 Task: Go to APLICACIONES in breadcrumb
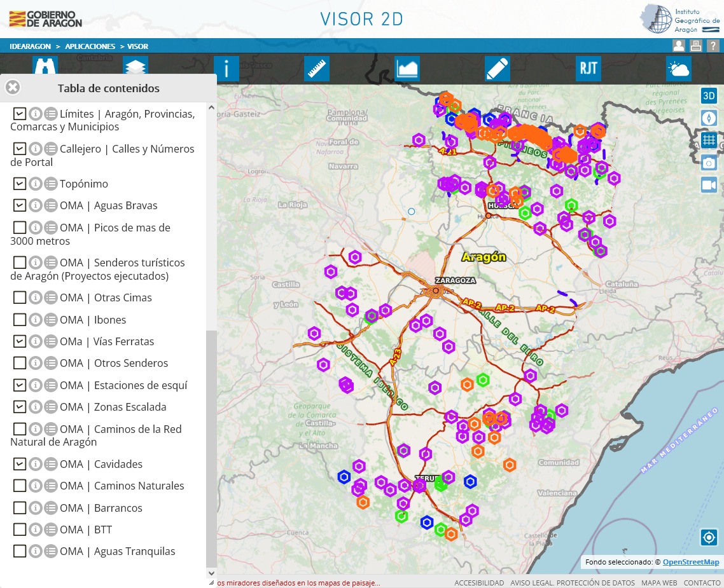tap(90, 46)
